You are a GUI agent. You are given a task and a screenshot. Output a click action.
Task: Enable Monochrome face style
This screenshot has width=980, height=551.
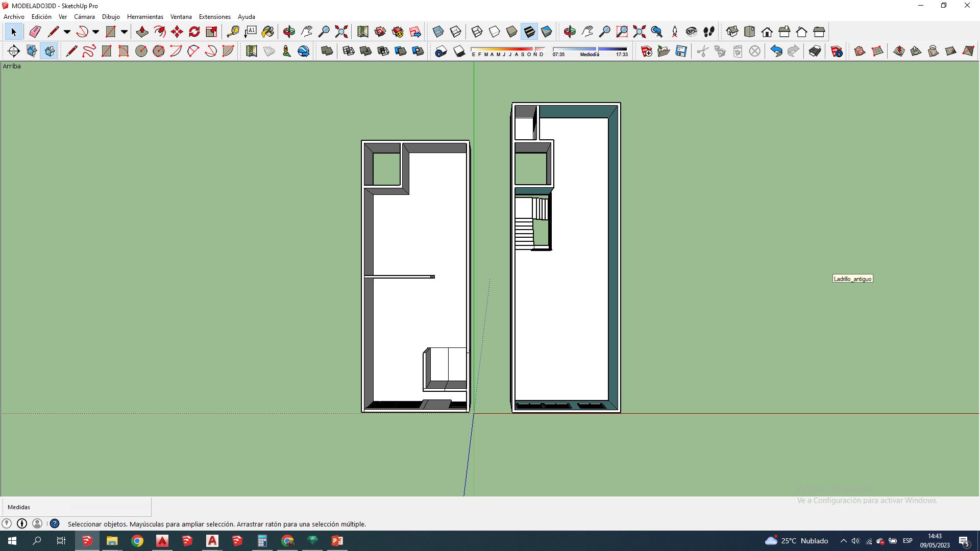click(x=547, y=32)
